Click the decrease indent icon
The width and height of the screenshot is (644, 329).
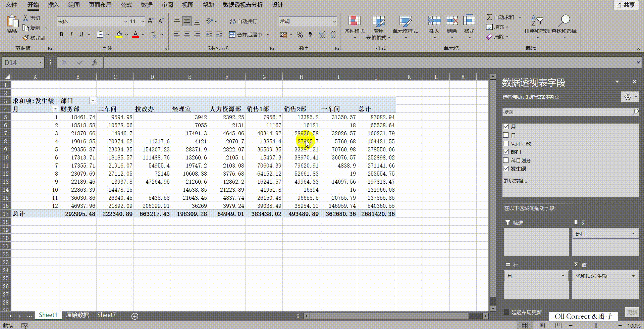(x=209, y=34)
